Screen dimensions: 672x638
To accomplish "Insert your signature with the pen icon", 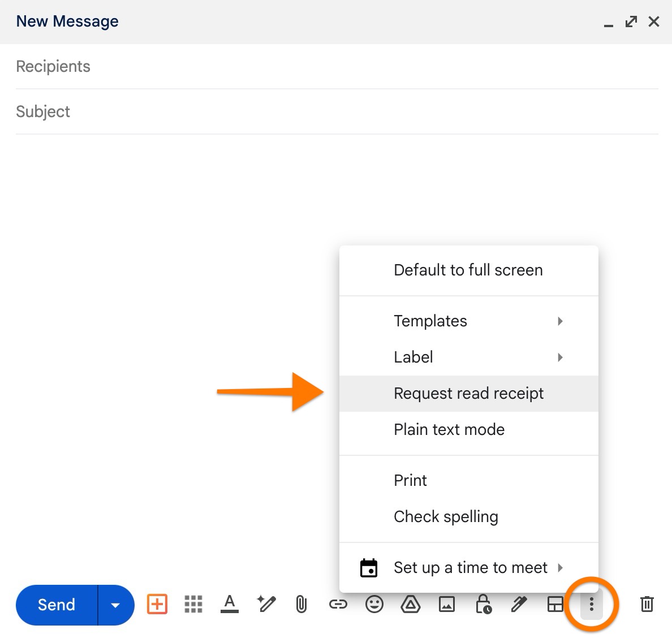I will point(519,604).
